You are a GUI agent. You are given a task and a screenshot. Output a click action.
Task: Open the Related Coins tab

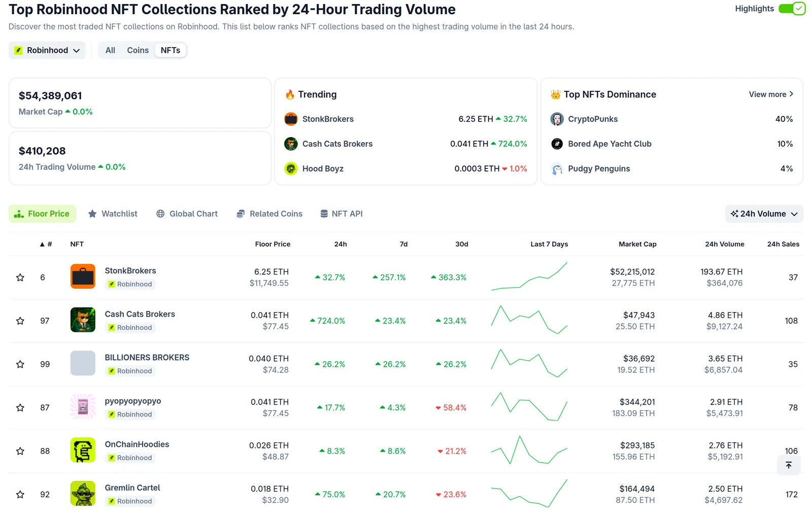point(269,214)
